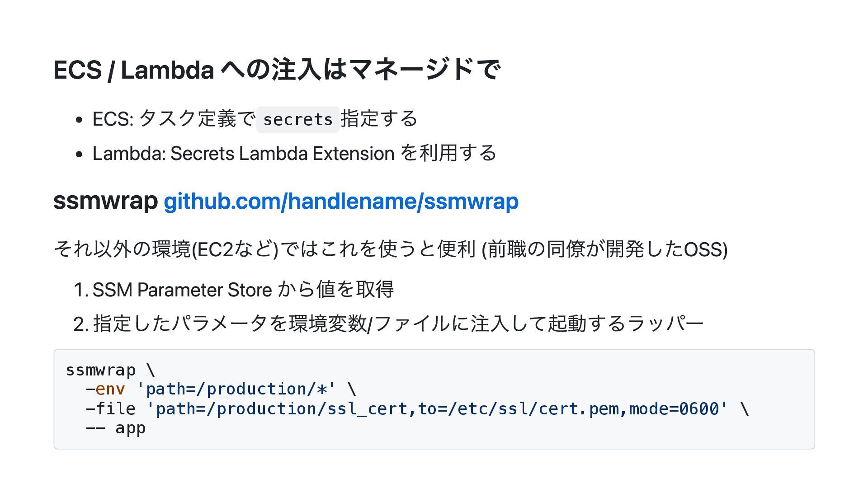
Task: Click the '-file' option in code block
Action: 110,409
